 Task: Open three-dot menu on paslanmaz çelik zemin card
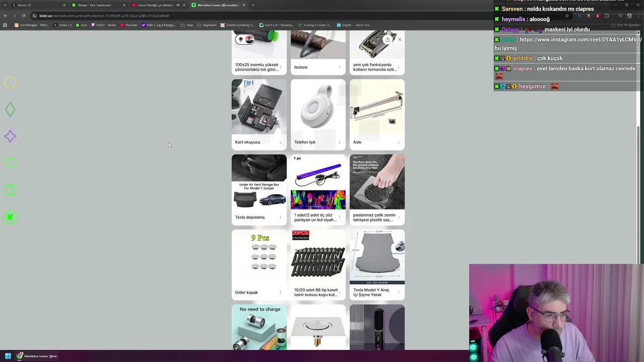398,217
